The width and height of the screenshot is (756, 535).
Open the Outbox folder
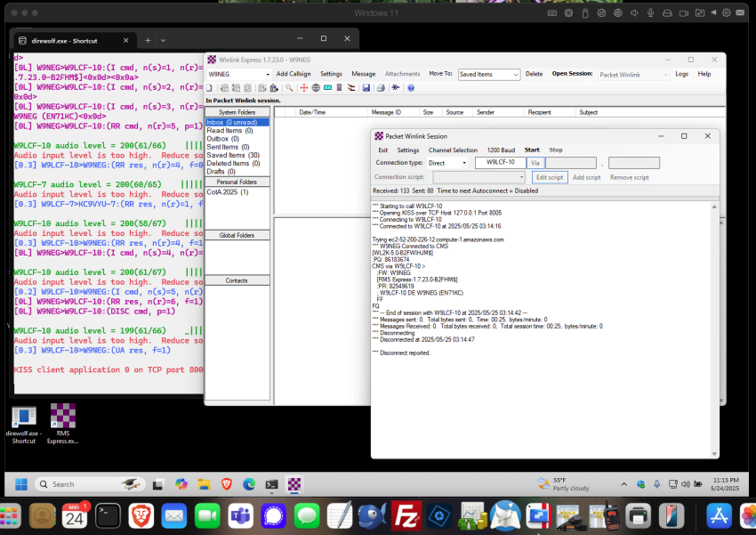[222, 139]
